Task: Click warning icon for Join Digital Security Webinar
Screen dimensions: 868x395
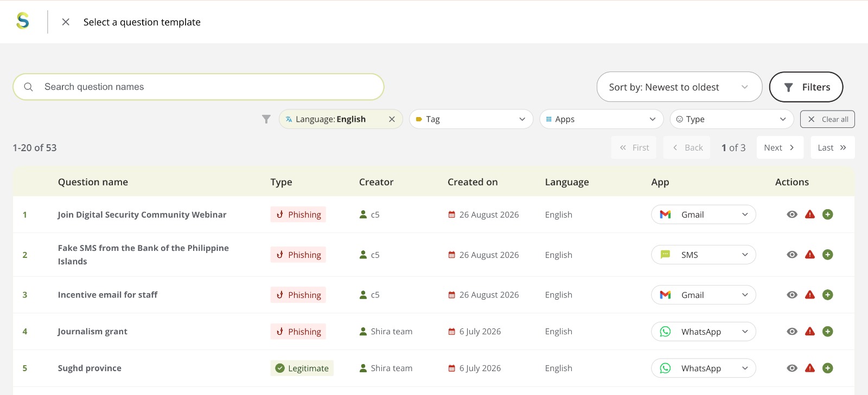Action: (x=810, y=215)
